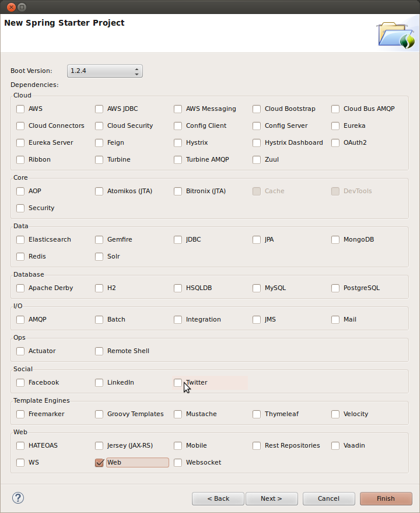
Task: Check Turbine AMQP dependency
Action: pos(178,160)
